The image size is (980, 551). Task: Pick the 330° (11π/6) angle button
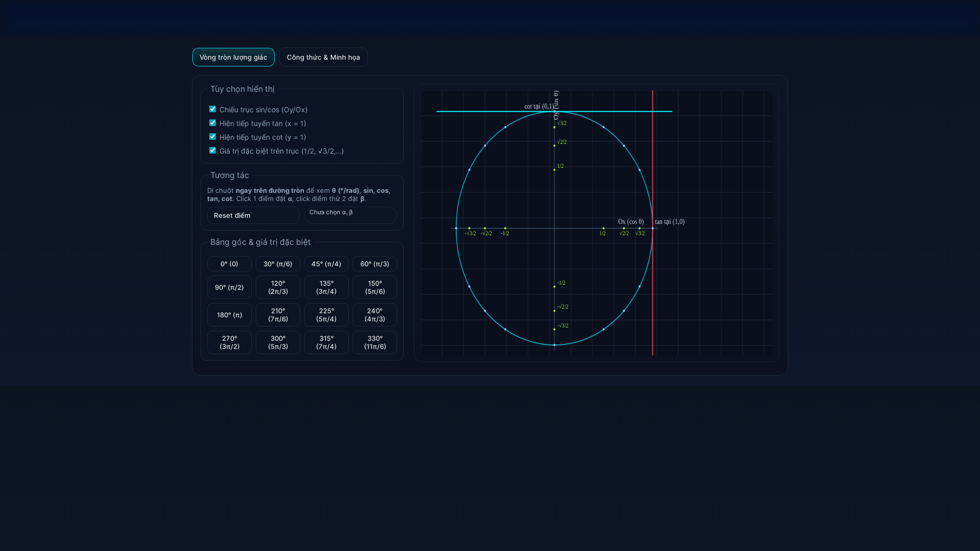pyautogui.click(x=375, y=342)
